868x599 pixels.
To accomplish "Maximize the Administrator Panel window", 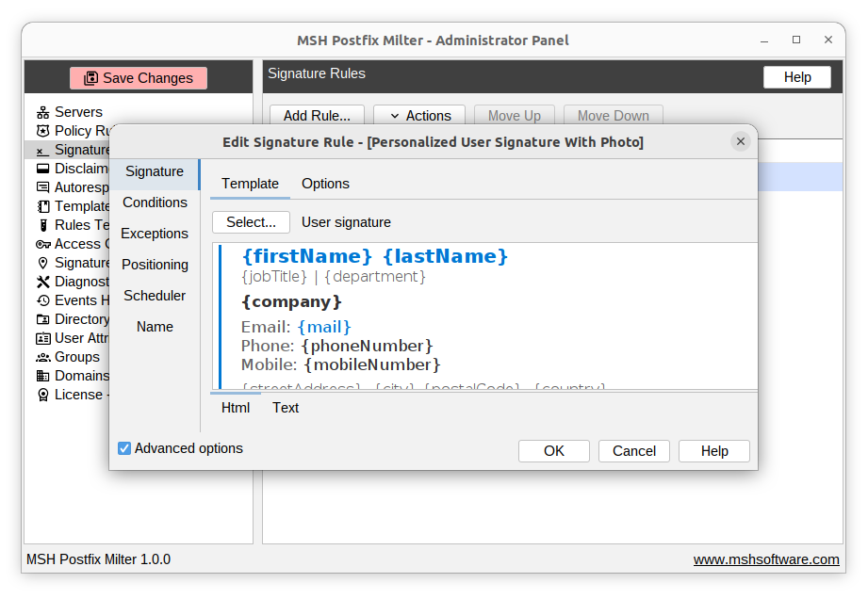I will (x=796, y=40).
